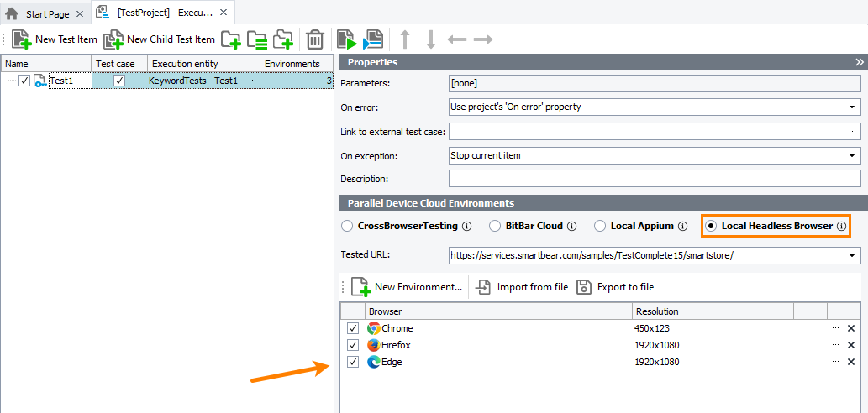Click the move down arrow icon
This screenshot has height=413, width=868.
pos(430,39)
